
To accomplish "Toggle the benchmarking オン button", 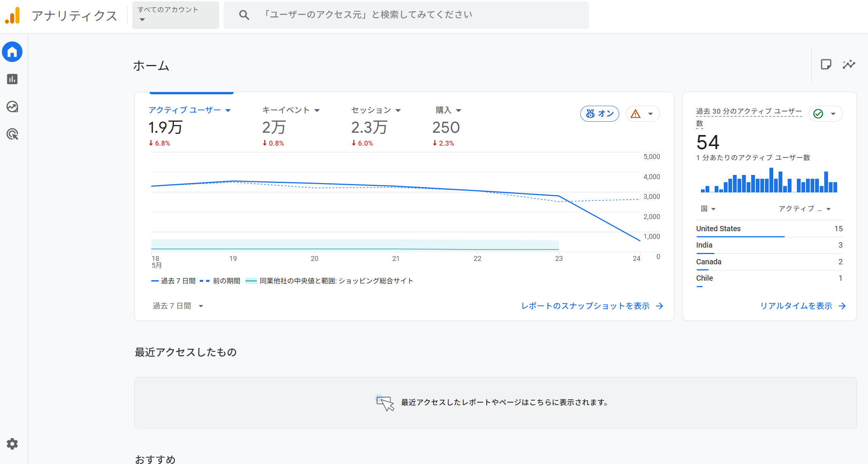I will coord(600,114).
